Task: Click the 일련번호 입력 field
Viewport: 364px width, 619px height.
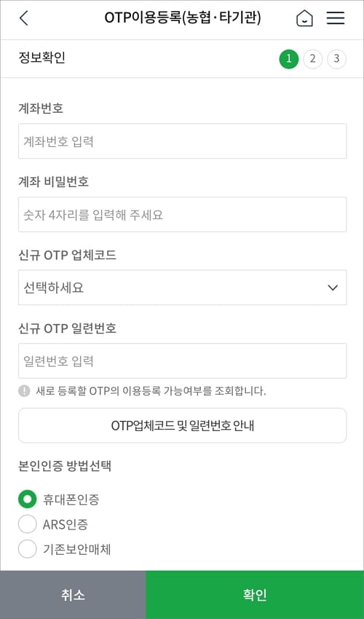Action: 183,360
